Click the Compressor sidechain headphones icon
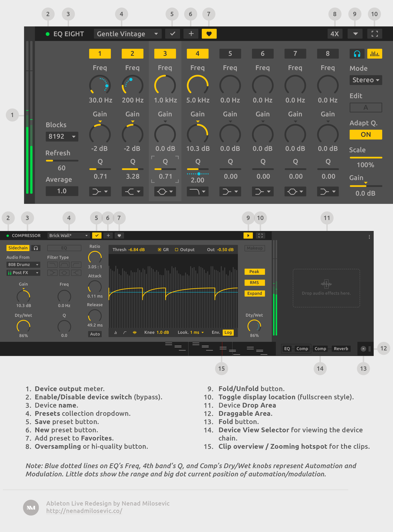393x532 pixels. click(36, 248)
